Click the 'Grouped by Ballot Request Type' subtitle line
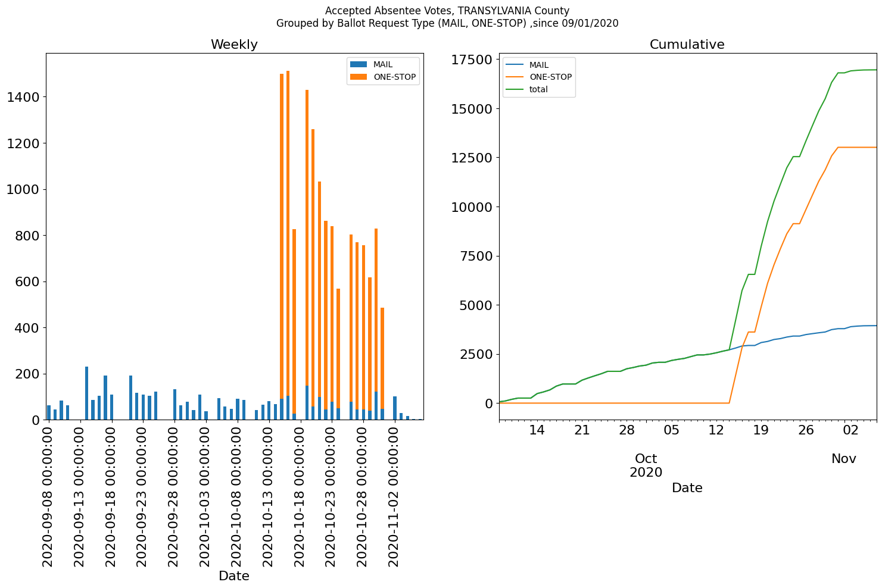 click(x=447, y=24)
